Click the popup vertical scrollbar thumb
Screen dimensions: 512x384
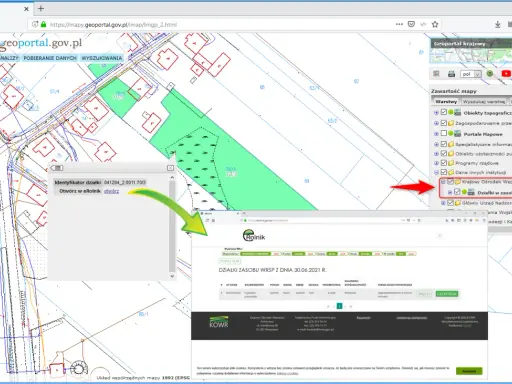tap(172, 227)
